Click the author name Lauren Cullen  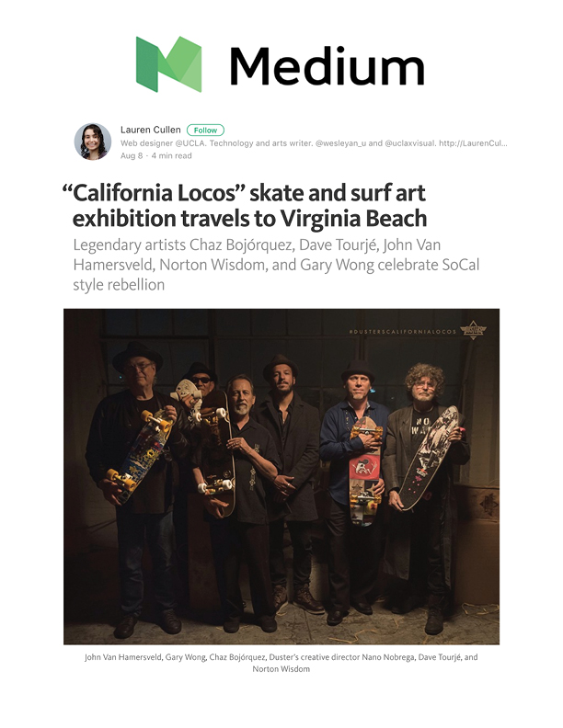[x=151, y=130]
